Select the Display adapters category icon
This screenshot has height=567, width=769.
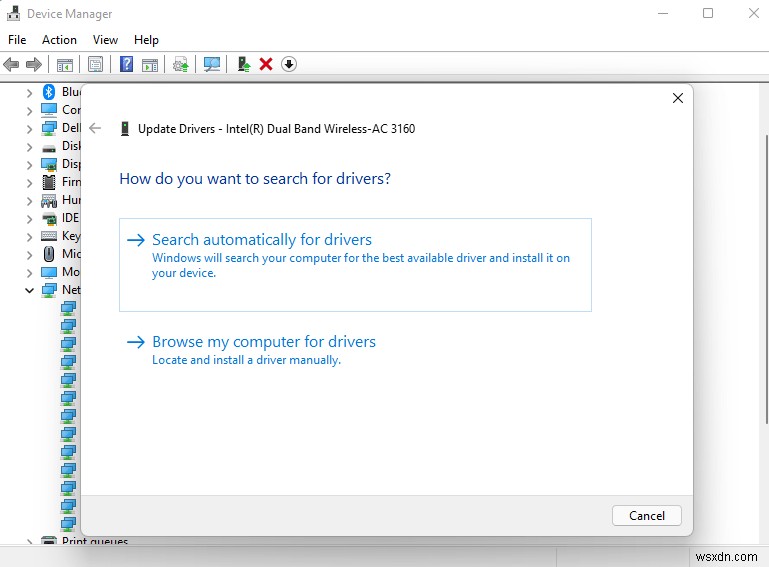[49, 164]
